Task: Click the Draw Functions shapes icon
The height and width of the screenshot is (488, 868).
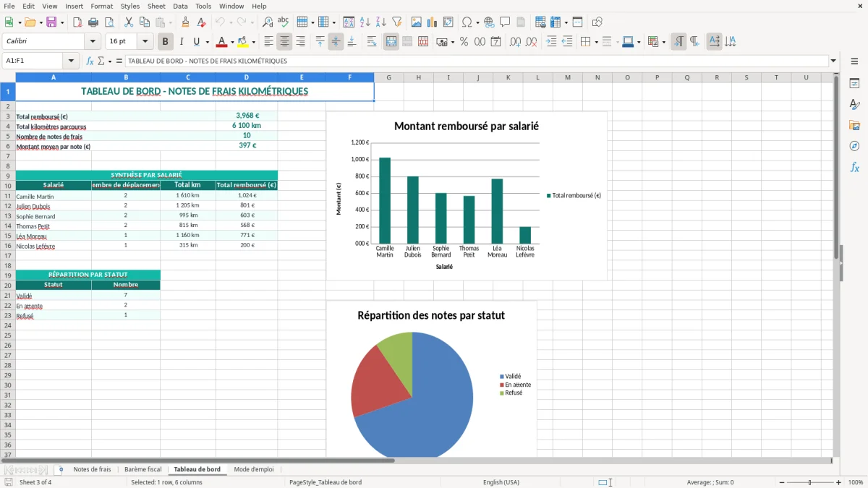Action: [x=597, y=22]
